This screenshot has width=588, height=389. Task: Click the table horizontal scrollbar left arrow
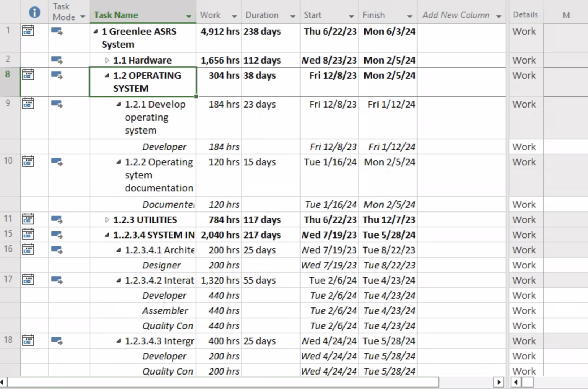3,382
